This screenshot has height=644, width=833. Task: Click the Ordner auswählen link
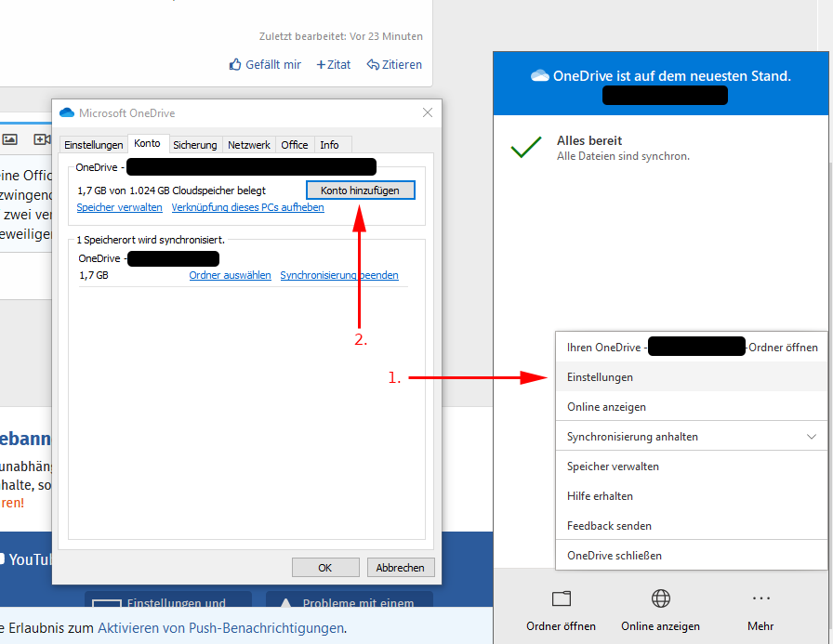230,275
